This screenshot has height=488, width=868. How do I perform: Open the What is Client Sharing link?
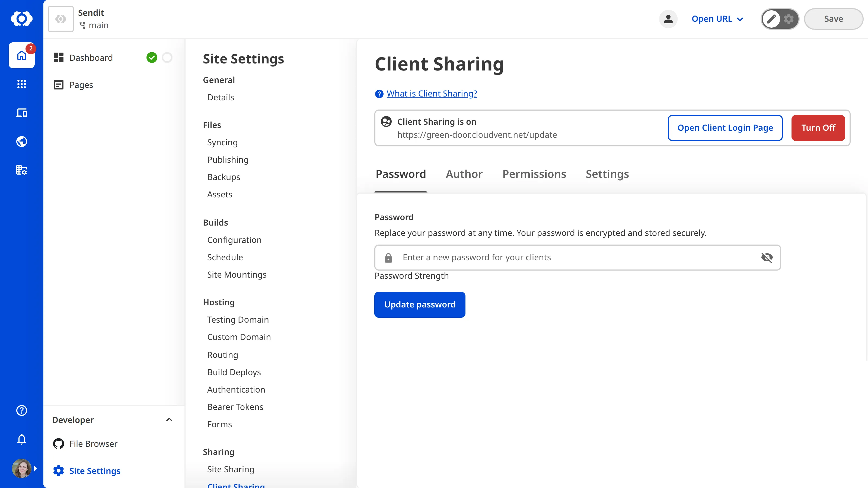[432, 94]
